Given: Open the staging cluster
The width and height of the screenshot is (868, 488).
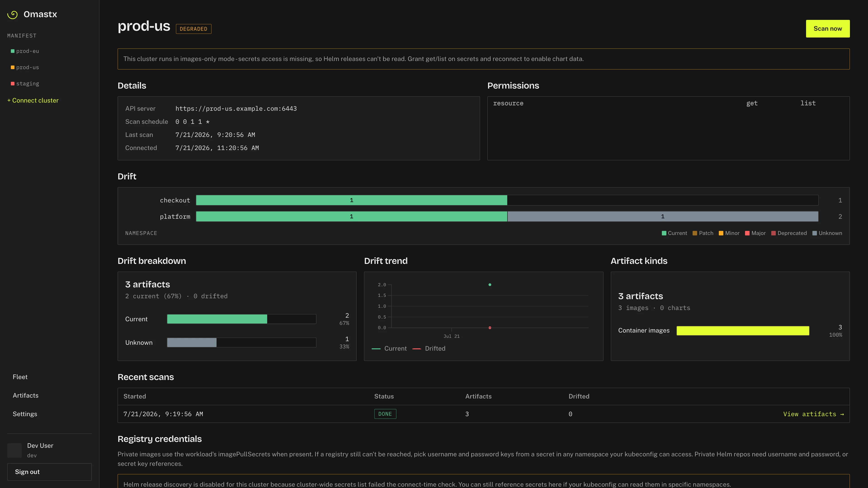Looking at the screenshot, I should point(27,84).
